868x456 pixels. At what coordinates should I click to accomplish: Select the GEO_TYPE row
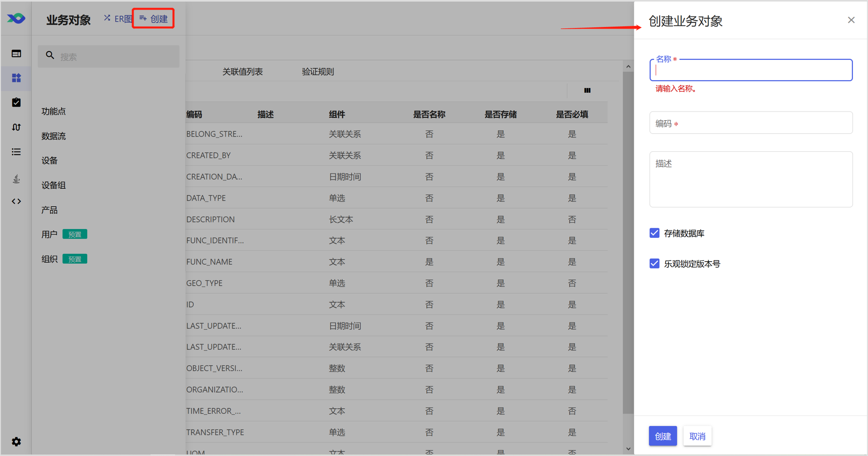[x=396, y=283]
